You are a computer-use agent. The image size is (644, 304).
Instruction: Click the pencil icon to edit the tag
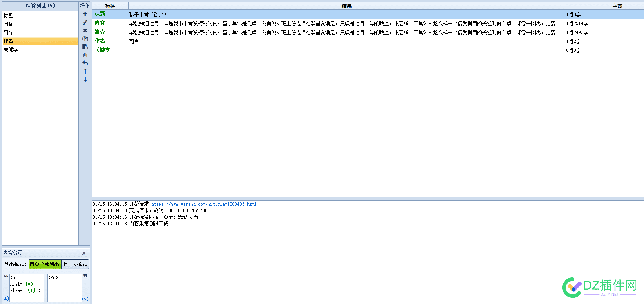click(x=85, y=22)
